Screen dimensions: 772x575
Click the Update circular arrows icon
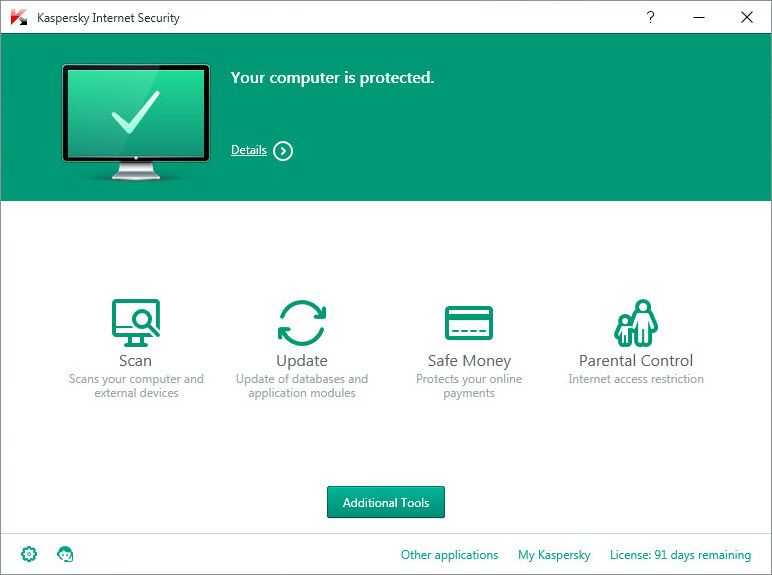coord(302,322)
